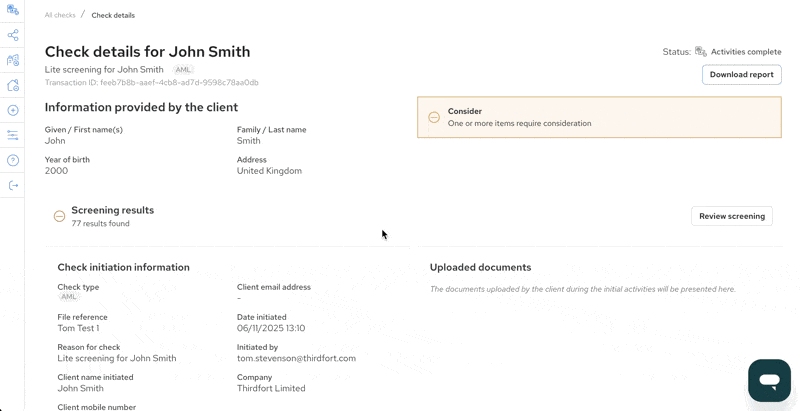Click the logout arrow icon in the sidebar

pyautogui.click(x=13, y=186)
